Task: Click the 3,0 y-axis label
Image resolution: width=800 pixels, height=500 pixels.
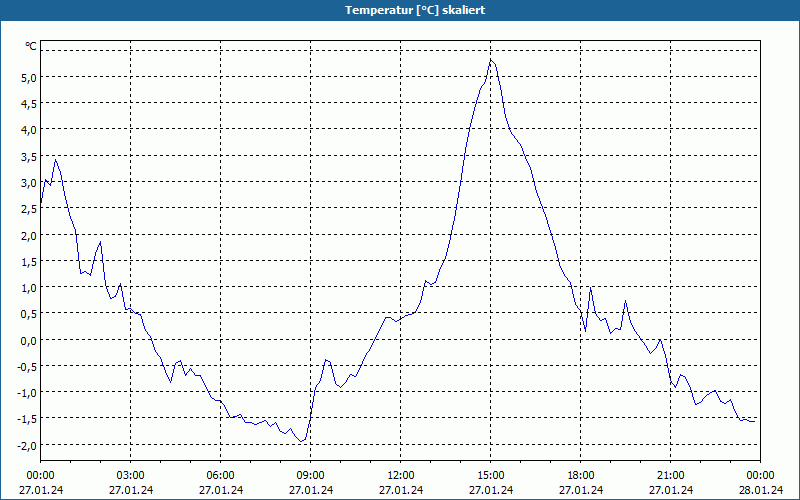Action: point(29,183)
